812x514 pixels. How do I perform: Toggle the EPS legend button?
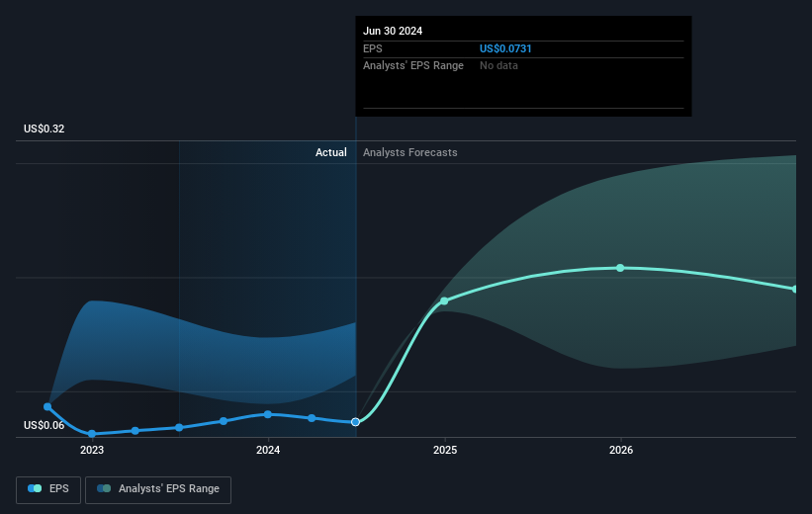pos(48,489)
